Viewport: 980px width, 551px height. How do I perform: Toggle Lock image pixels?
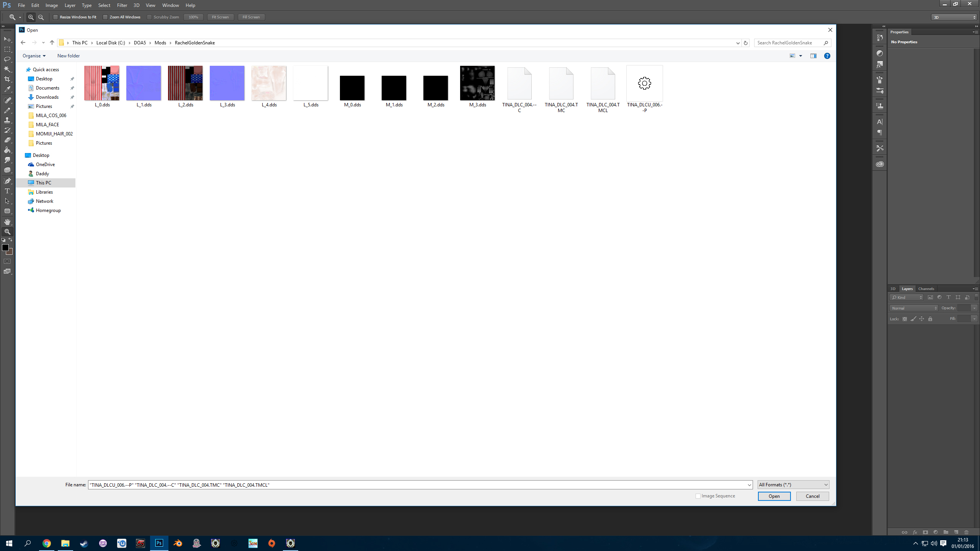[x=913, y=319]
